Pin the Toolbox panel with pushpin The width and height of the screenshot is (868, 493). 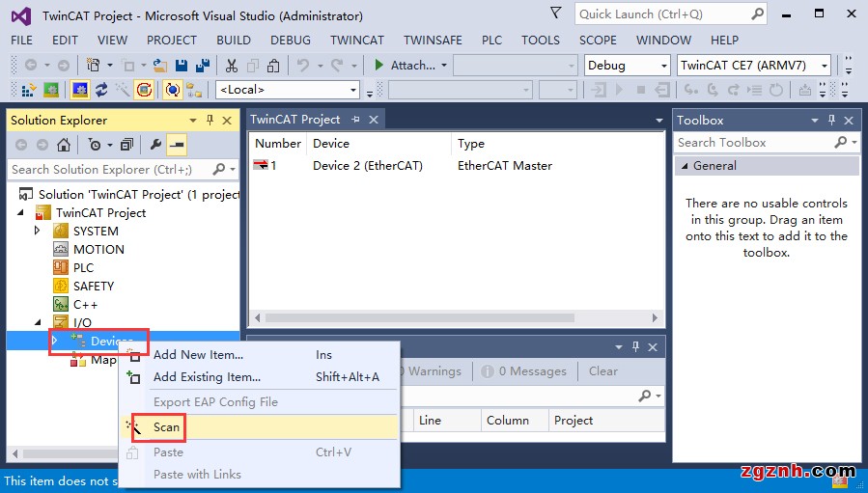pyautogui.click(x=833, y=121)
